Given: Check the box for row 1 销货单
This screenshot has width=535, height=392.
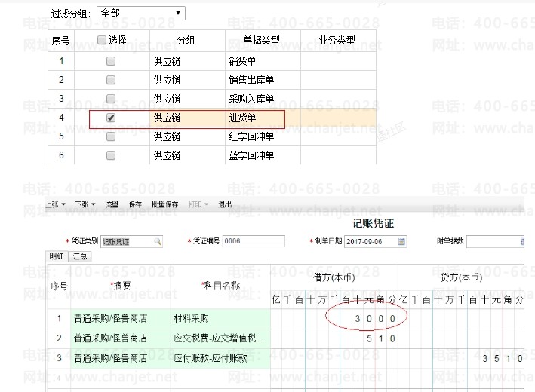Looking at the screenshot, I should (x=111, y=61).
